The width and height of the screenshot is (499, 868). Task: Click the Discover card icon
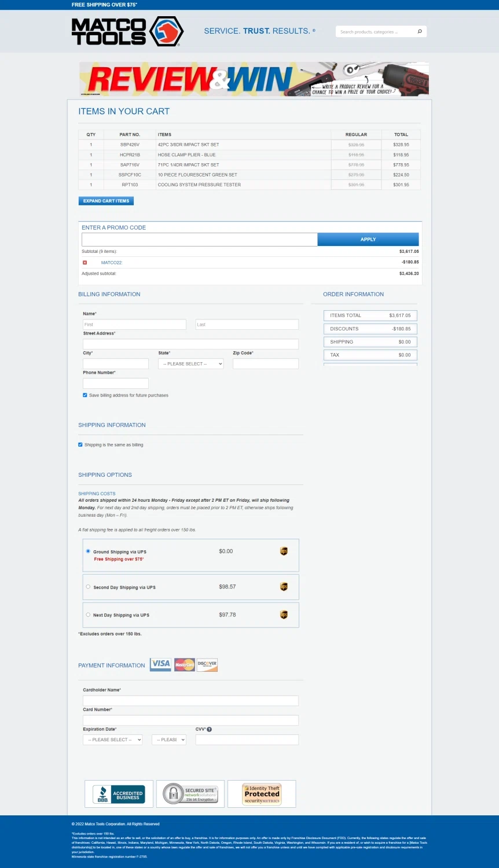tap(207, 665)
